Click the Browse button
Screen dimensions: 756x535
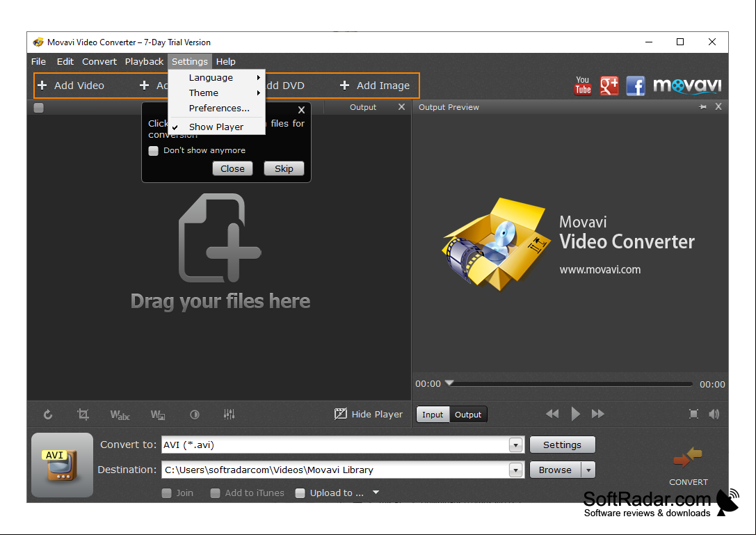point(556,470)
